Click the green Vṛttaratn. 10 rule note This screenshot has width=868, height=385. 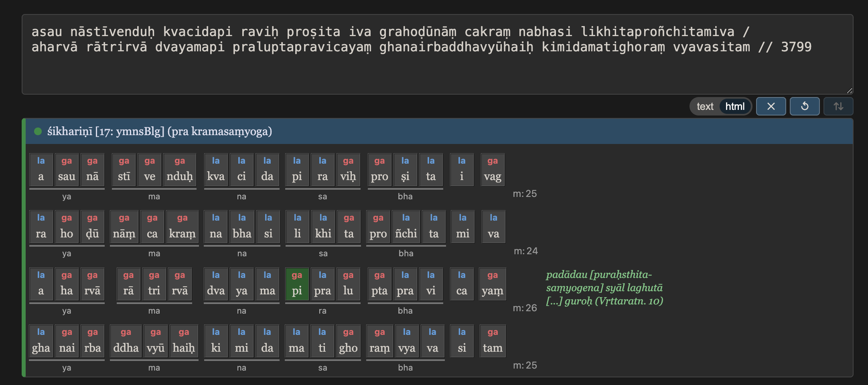tap(604, 288)
